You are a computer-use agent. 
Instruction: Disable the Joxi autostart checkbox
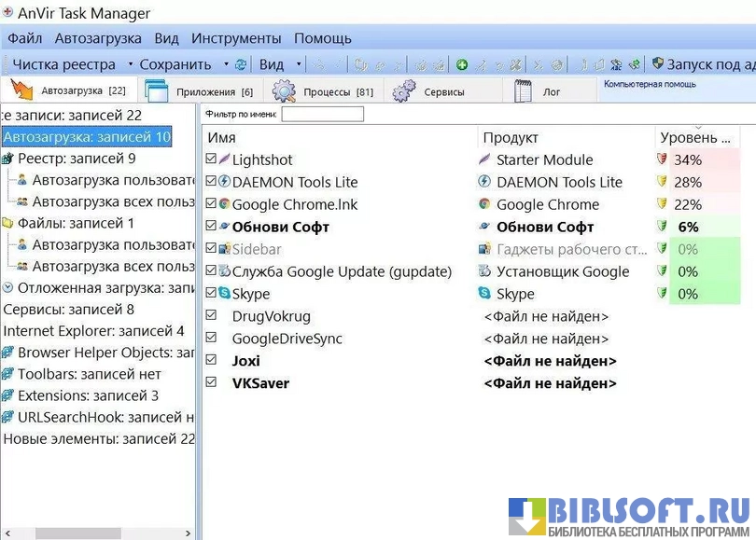tap(211, 360)
